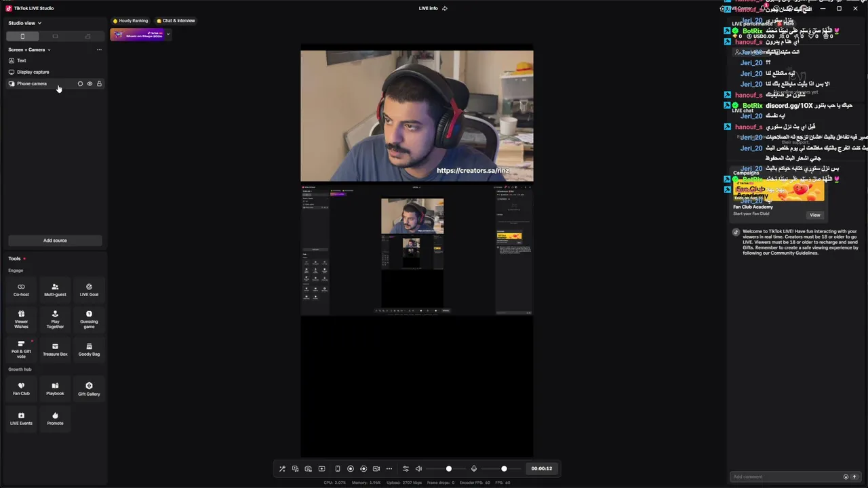The image size is (868, 488).
Task: Select the display capture preview in canvas
Action: click(417, 251)
